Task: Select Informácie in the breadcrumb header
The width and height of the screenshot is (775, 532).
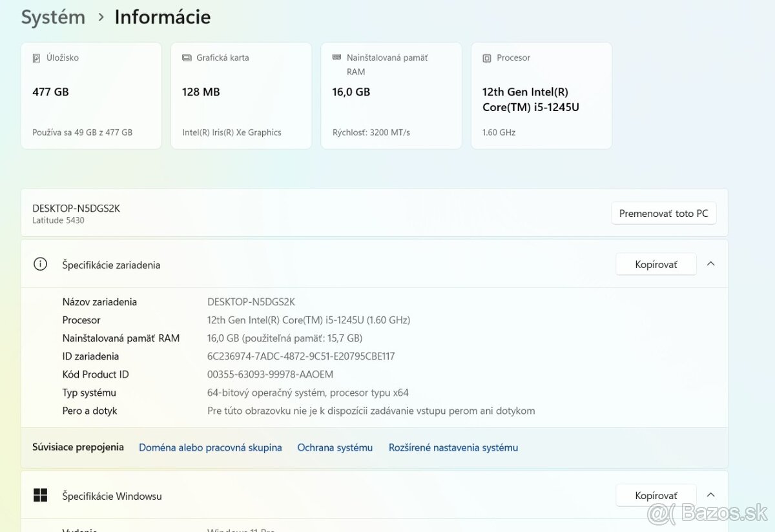Action: point(162,17)
